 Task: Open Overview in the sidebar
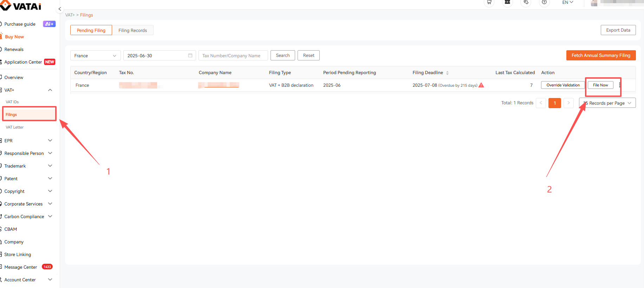[14, 77]
